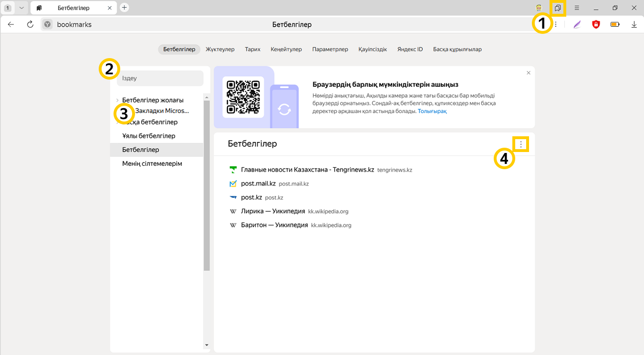Click the bookmarks manager icon in title bar
This screenshot has height=355, width=644.
pyautogui.click(x=557, y=8)
